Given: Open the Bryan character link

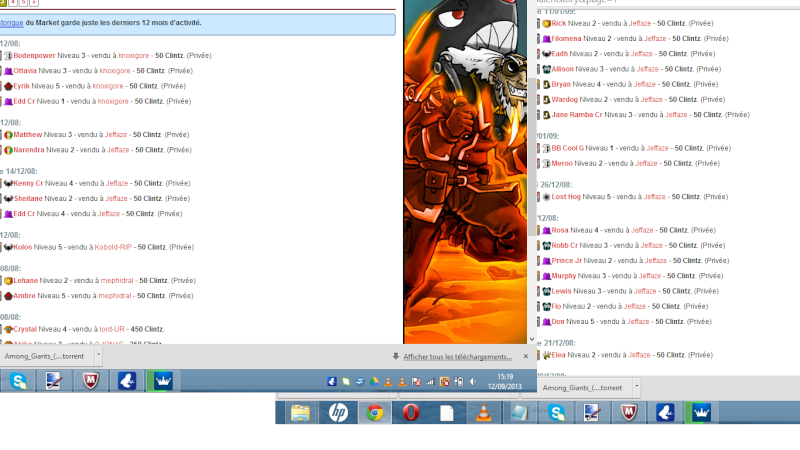Looking at the screenshot, I should point(561,84).
